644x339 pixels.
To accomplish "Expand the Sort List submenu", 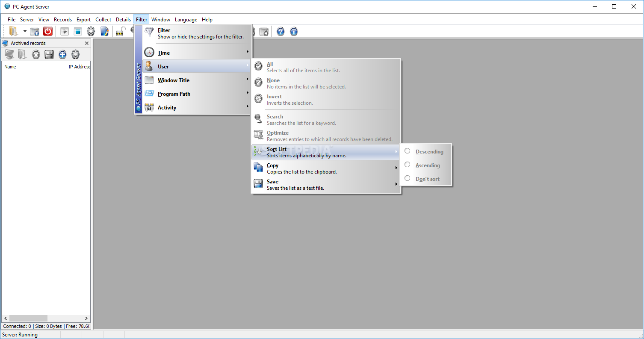I will coord(326,152).
